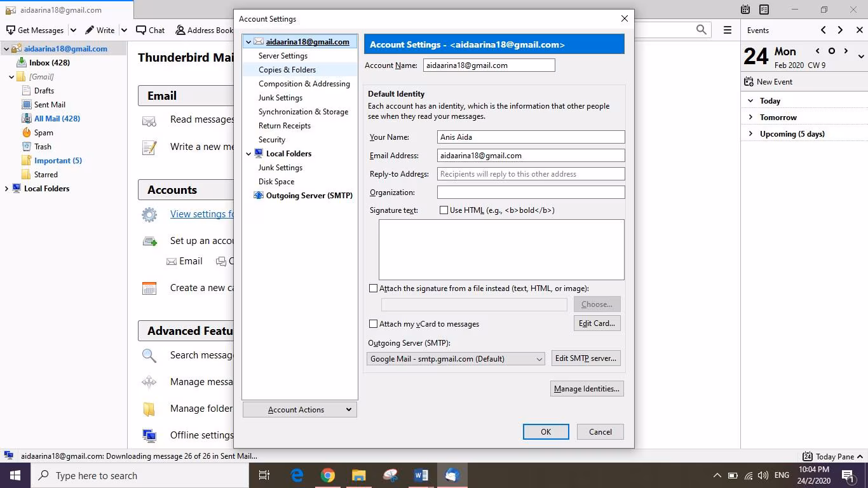This screenshot has width=868, height=488.
Task: Click Manage Identities button
Action: point(587,389)
